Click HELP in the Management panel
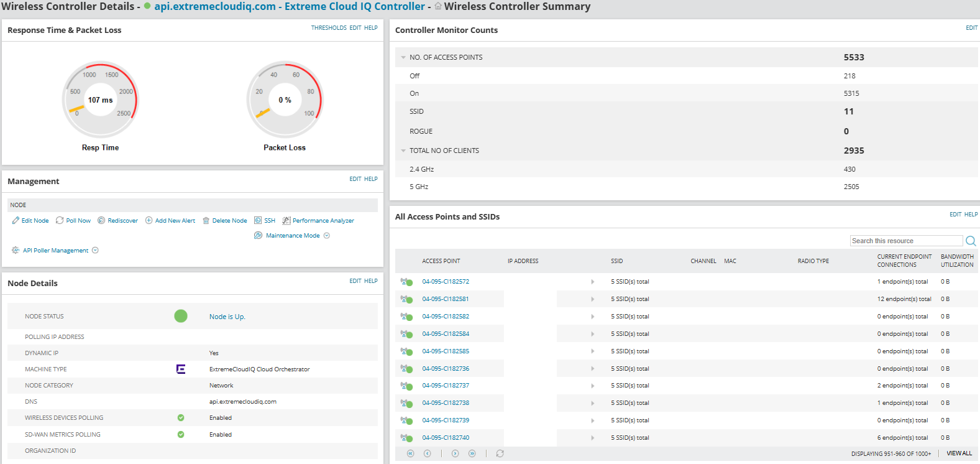980x464 pixels. (x=371, y=179)
